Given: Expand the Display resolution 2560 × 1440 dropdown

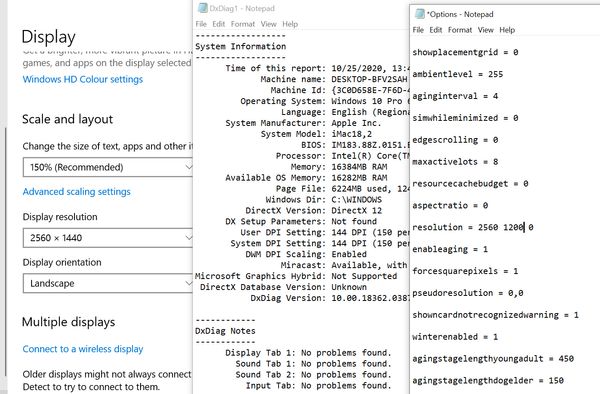Looking at the screenshot, I should pyautogui.click(x=108, y=238).
